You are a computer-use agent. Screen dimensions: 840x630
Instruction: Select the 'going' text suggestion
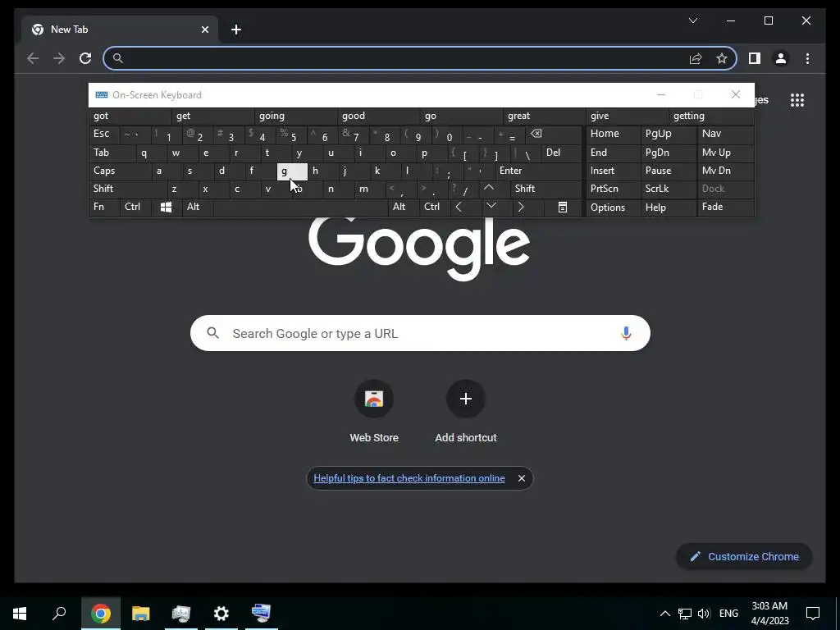pos(296,116)
